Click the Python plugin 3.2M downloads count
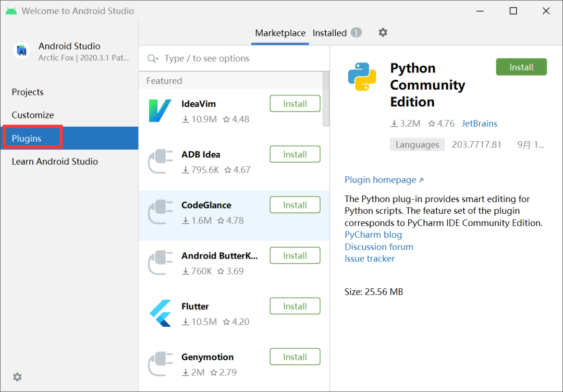The image size is (563, 392). (406, 124)
